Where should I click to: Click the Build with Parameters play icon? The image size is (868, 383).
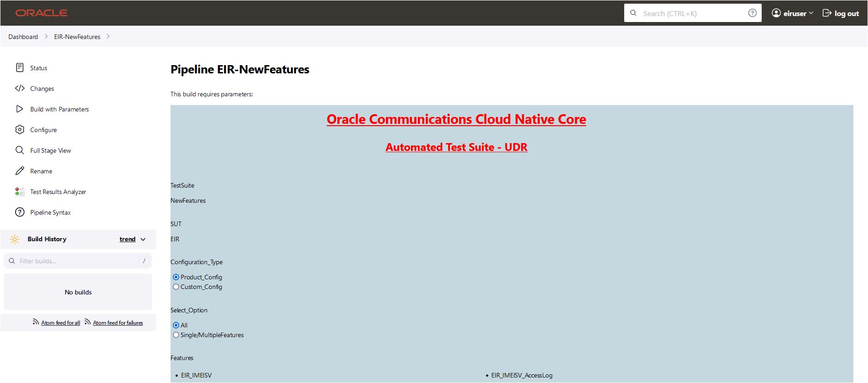click(x=20, y=109)
